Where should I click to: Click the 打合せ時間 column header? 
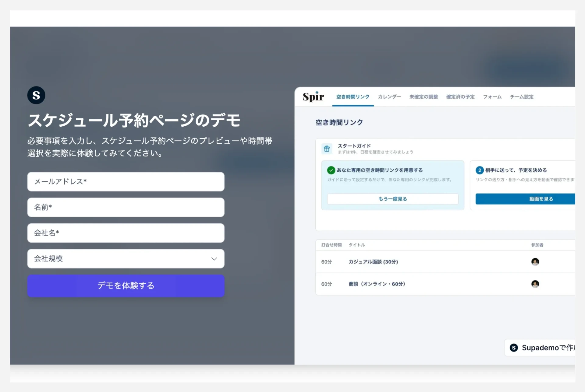(x=331, y=245)
